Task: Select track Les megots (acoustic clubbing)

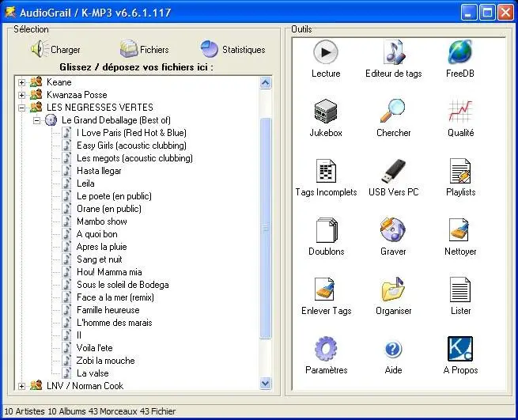Action: click(x=134, y=158)
